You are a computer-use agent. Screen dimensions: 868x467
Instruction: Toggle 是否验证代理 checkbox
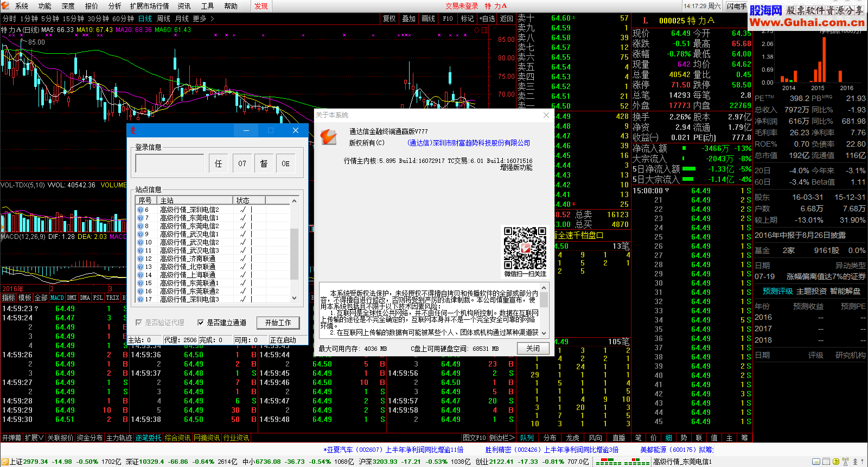coord(160,323)
